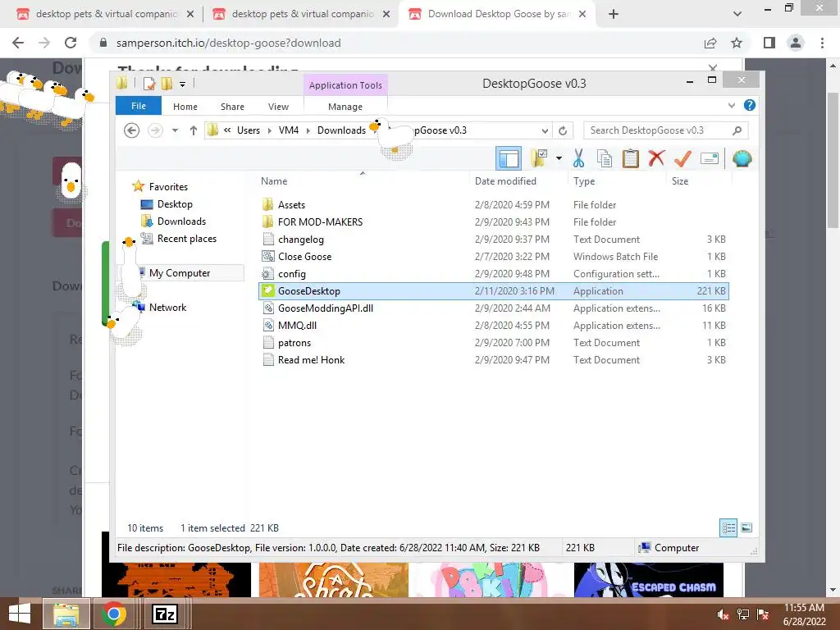Click the blue shell icon in toolbar

point(742,158)
